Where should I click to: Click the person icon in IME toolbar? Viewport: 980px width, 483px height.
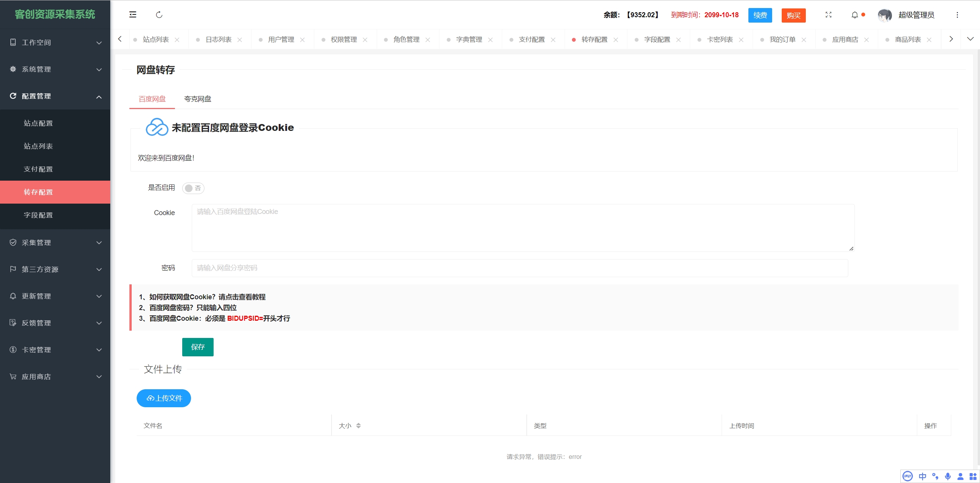960,476
